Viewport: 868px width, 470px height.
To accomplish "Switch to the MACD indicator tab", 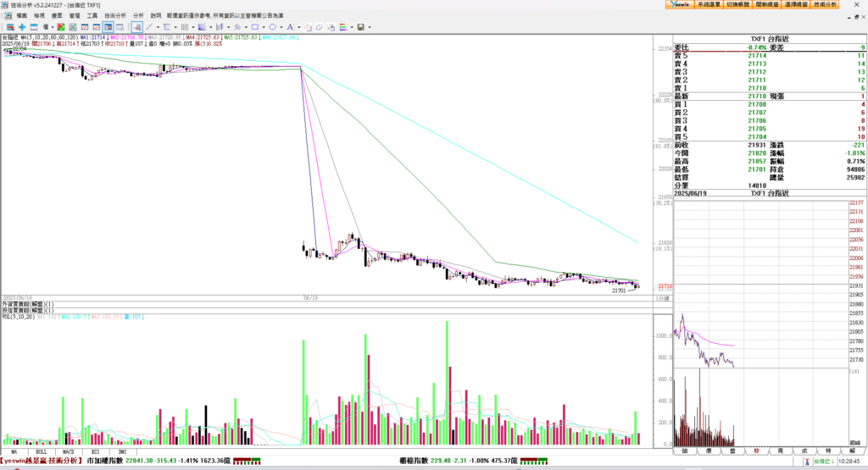I will pos(68,451).
